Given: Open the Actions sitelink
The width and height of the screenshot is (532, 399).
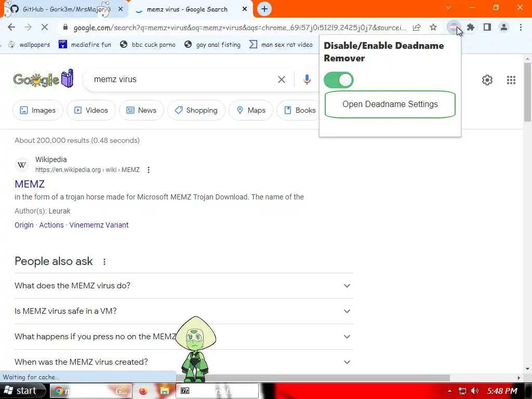Looking at the screenshot, I should tap(51, 225).
